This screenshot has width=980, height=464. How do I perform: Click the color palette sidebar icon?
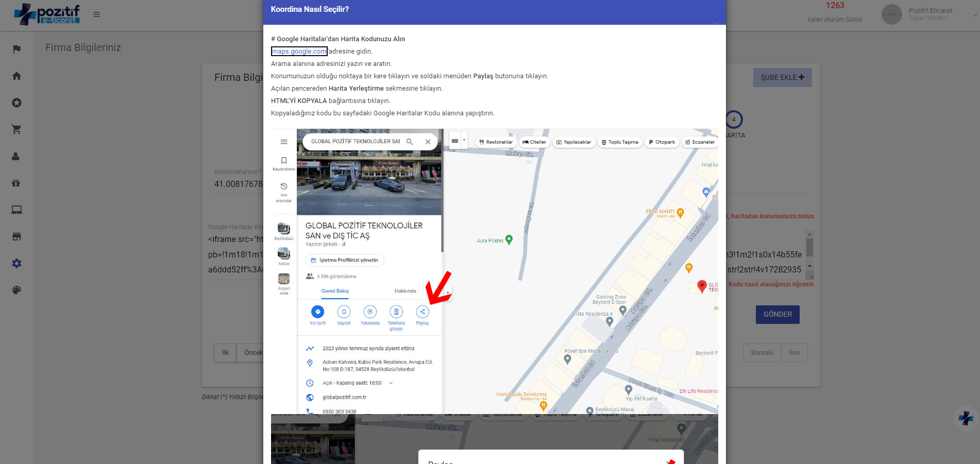(16, 290)
